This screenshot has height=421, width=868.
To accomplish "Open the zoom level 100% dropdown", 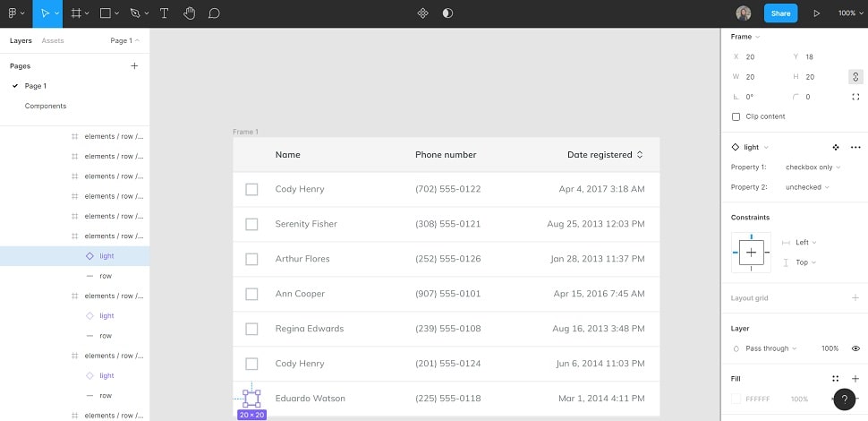I will [x=850, y=13].
